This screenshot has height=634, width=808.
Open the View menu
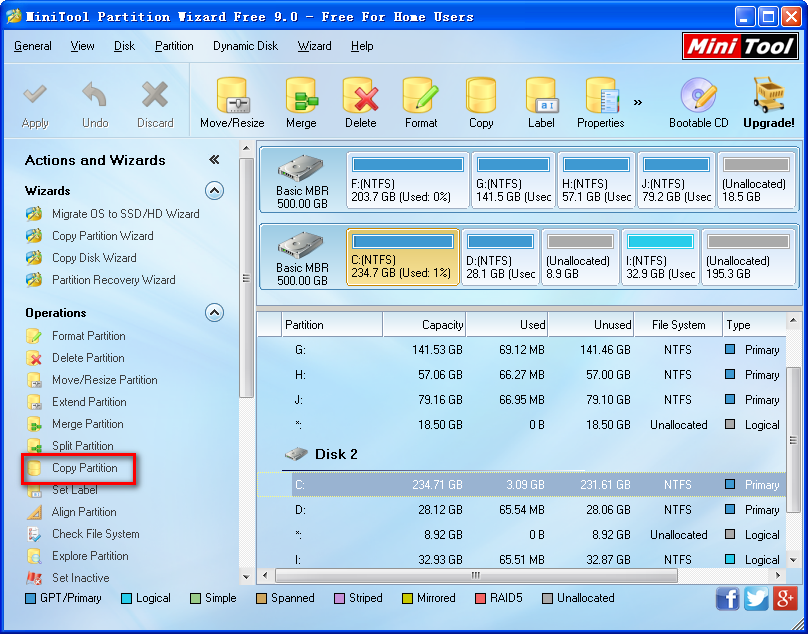click(82, 46)
